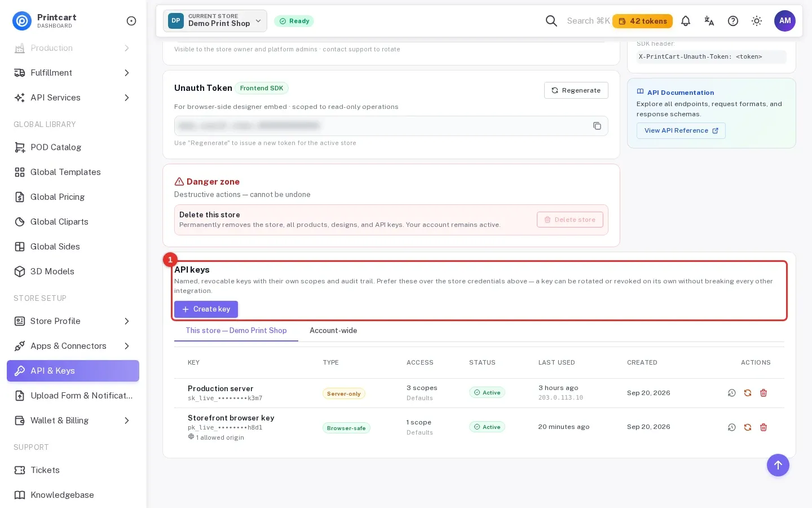Copy the Unauth Token value

597,126
